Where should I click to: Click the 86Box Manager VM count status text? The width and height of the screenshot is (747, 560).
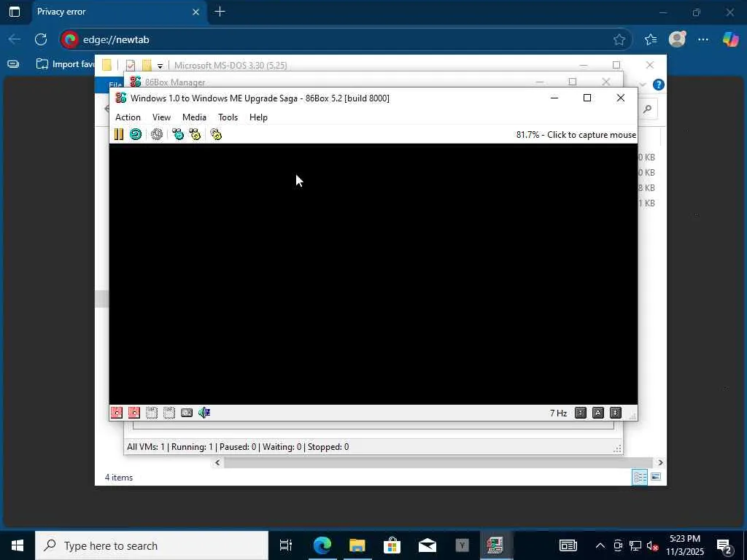(238, 447)
